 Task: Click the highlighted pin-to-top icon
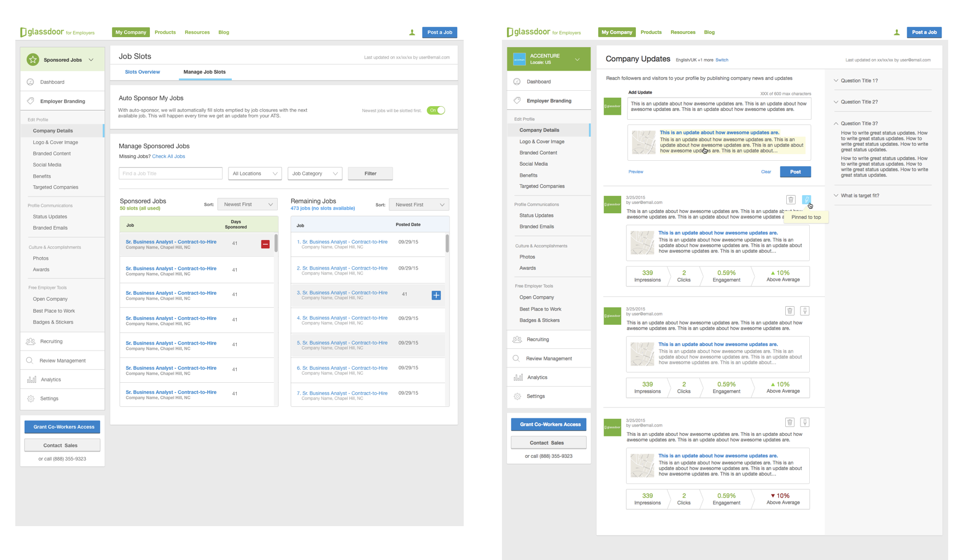806,200
